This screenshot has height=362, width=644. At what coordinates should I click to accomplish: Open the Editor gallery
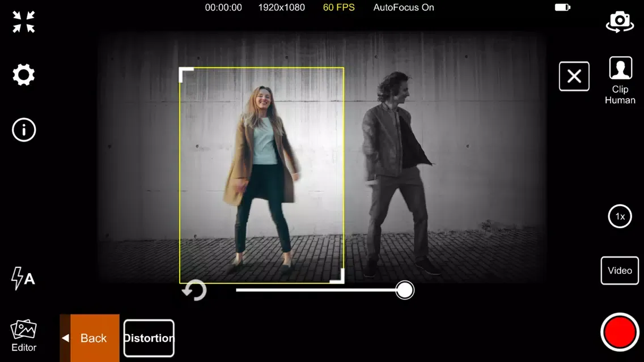pos(24,336)
